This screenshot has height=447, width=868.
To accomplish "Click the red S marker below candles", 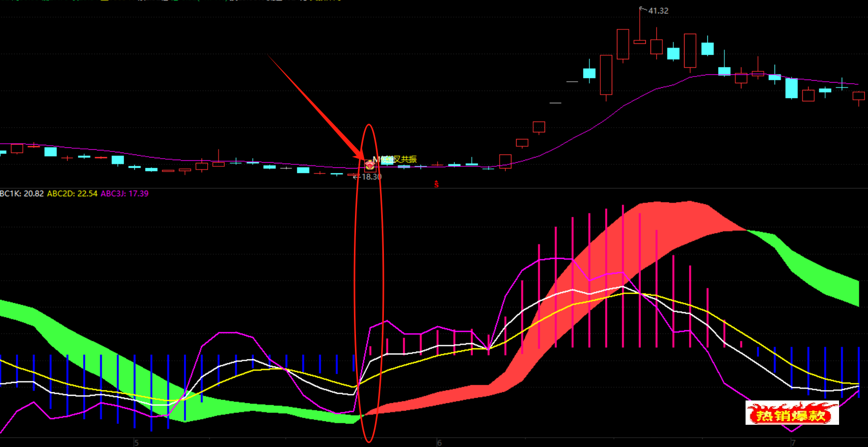I will click(x=437, y=184).
